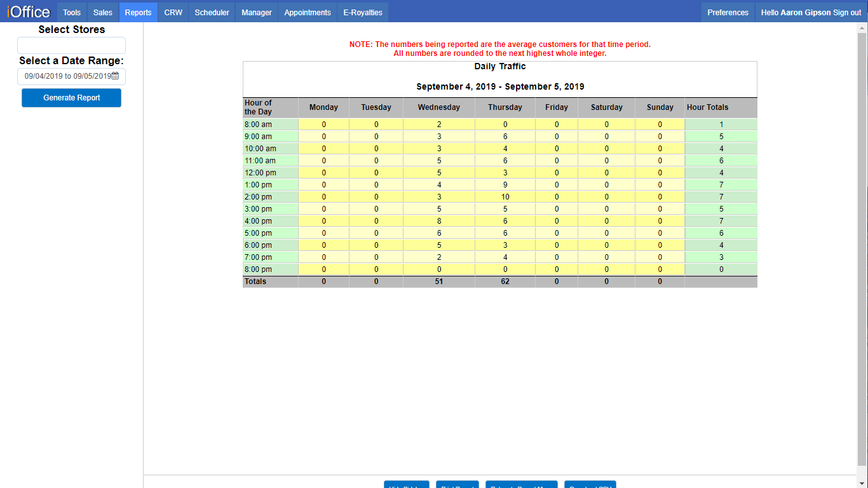Viewport: 868px width, 488px height.
Task: Click the calendar icon in date range field
Action: tap(115, 76)
